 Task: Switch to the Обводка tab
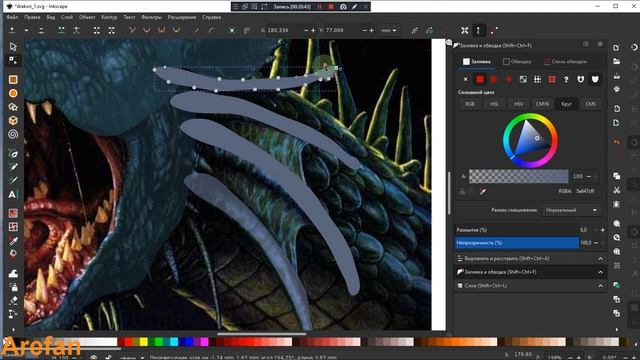click(517, 62)
